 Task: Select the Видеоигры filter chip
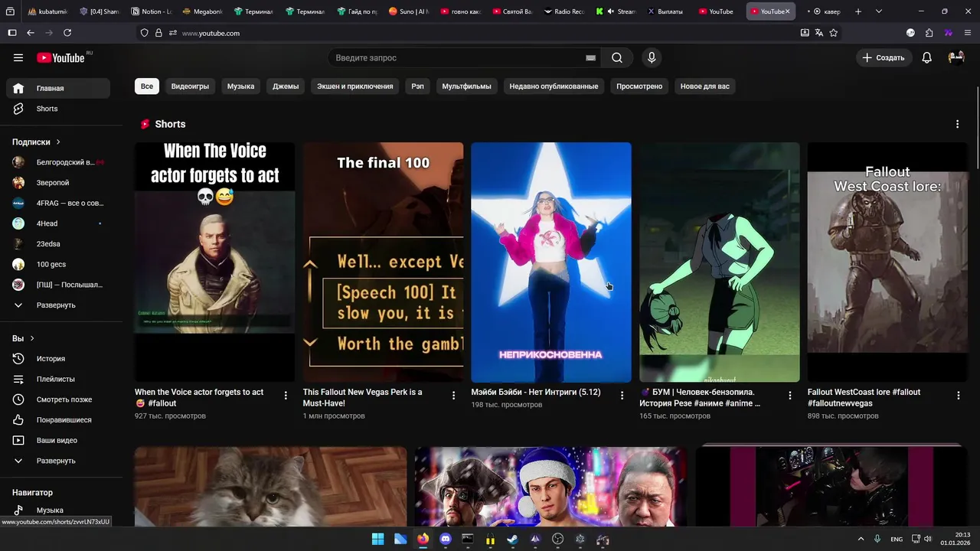(190, 86)
